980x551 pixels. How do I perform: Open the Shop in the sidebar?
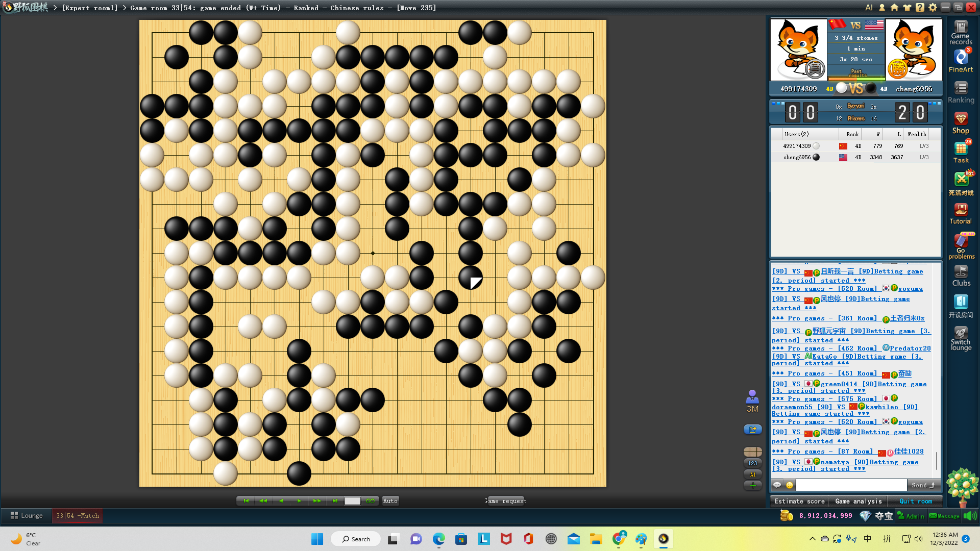point(961,123)
